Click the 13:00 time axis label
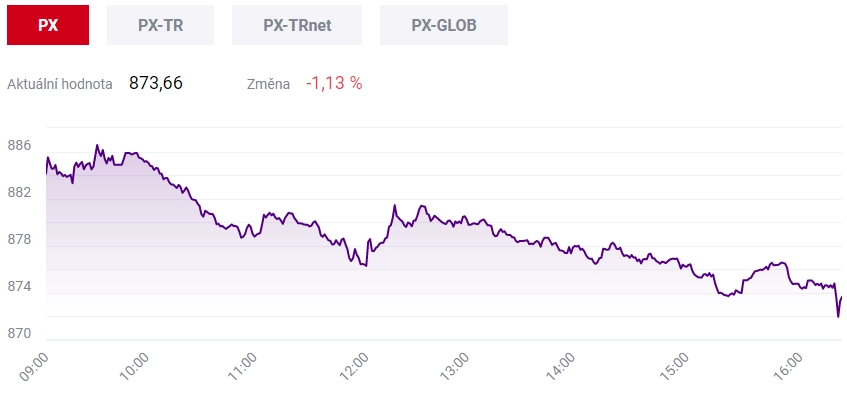The image size is (847, 394). coord(455,367)
